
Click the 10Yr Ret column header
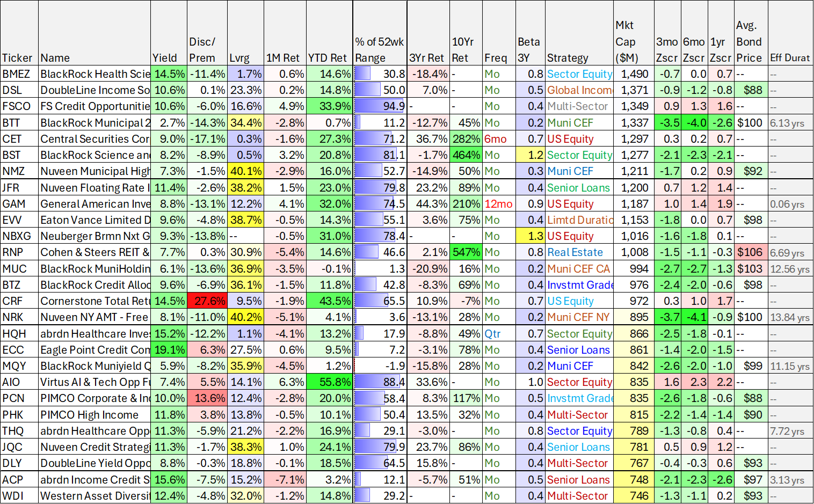466,33
